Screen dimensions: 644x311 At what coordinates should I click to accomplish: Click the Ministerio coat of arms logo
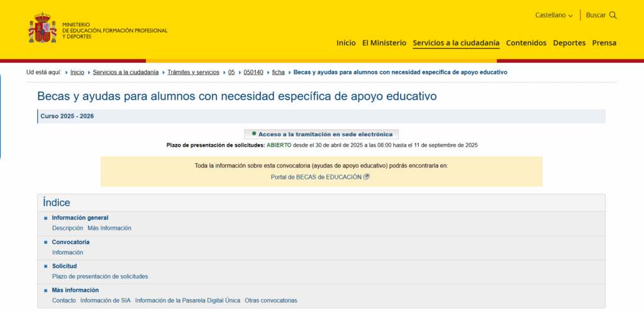42,28
